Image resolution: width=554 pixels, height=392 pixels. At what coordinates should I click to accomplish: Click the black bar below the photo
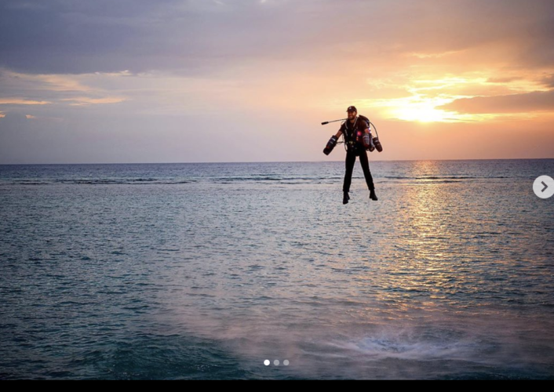tap(277, 386)
